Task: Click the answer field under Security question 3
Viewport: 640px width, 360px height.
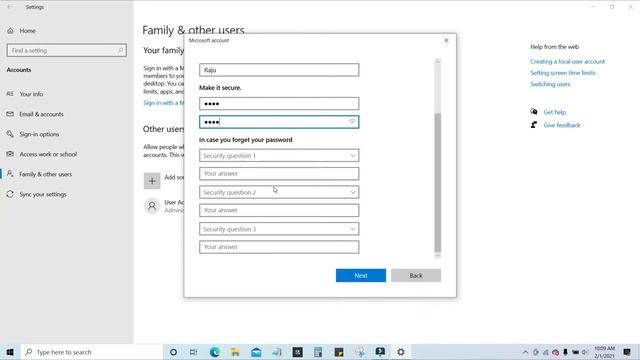Action: tap(279, 247)
